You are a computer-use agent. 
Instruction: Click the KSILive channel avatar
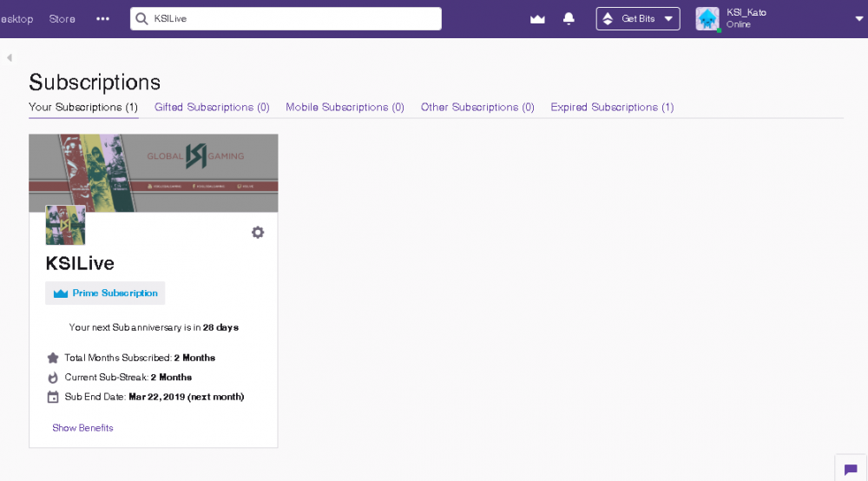65,225
